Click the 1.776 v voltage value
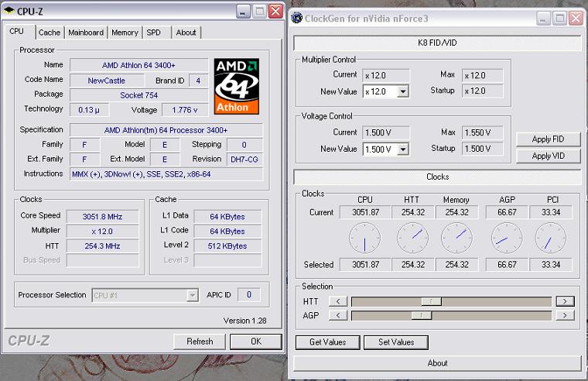 [x=184, y=110]
